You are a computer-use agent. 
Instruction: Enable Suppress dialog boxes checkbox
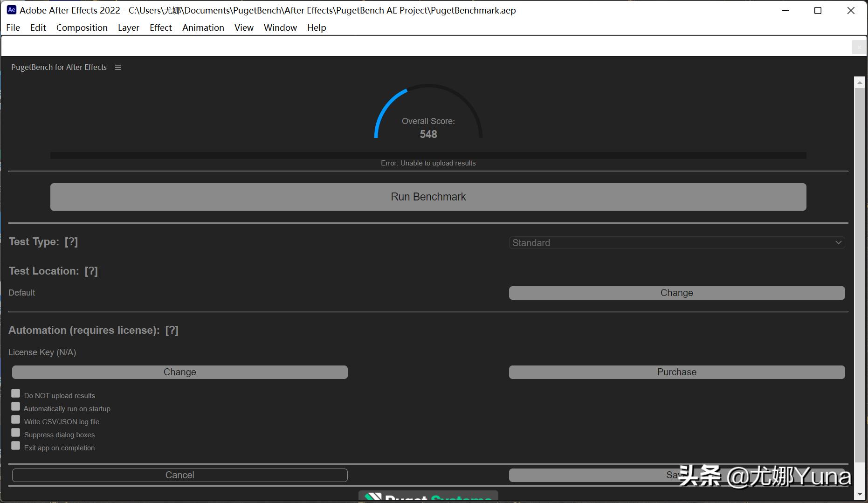click(x=16, y=433)
